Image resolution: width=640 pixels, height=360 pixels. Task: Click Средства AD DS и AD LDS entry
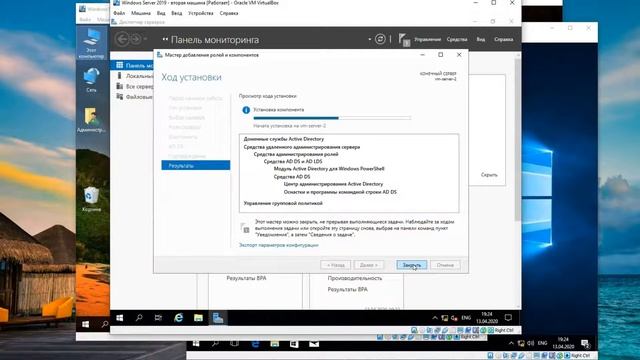pos(293,161)
